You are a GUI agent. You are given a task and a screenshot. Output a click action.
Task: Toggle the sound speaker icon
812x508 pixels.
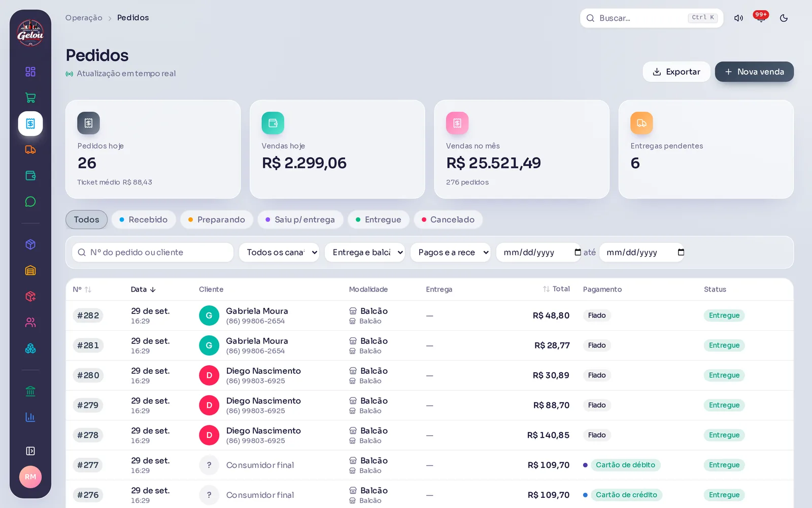click(738, 18)
